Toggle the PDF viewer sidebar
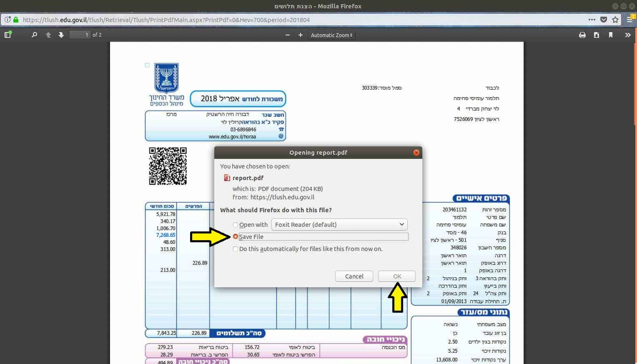Screen dimensions: 637x364 (x=8, y=35)
